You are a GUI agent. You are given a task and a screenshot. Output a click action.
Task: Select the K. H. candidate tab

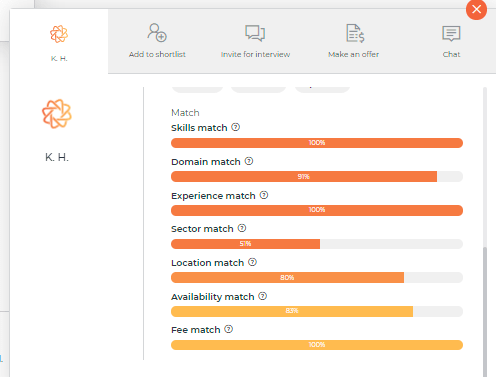click(59, 41)
